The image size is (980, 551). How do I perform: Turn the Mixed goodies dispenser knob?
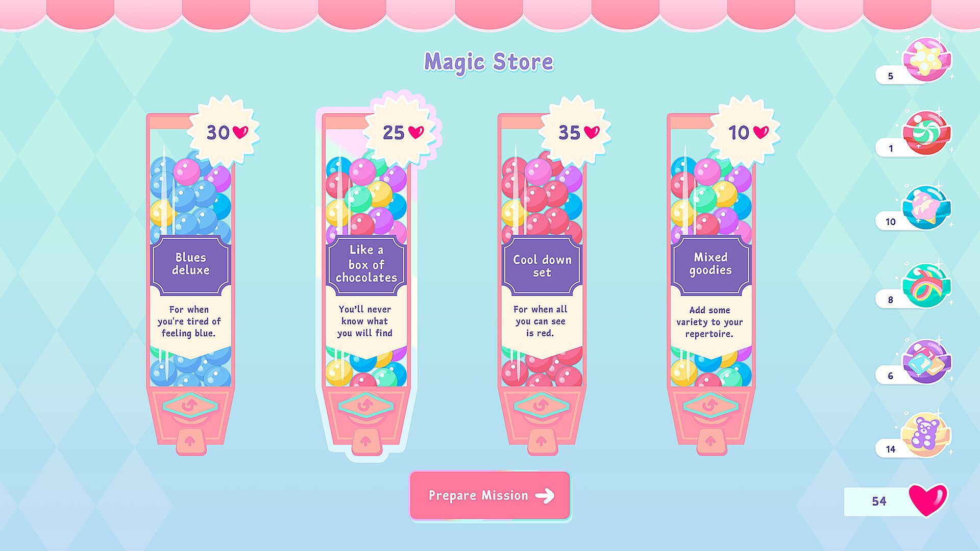710,406
